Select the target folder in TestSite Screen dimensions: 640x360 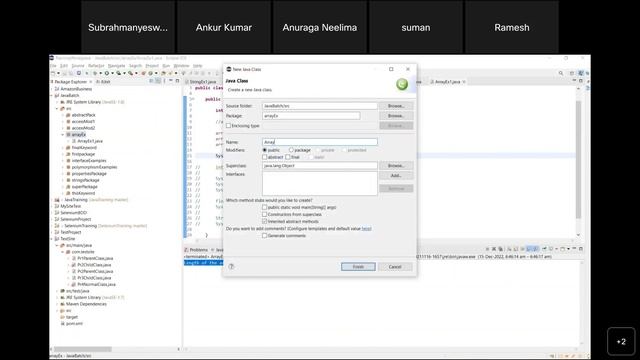(72, 317)
